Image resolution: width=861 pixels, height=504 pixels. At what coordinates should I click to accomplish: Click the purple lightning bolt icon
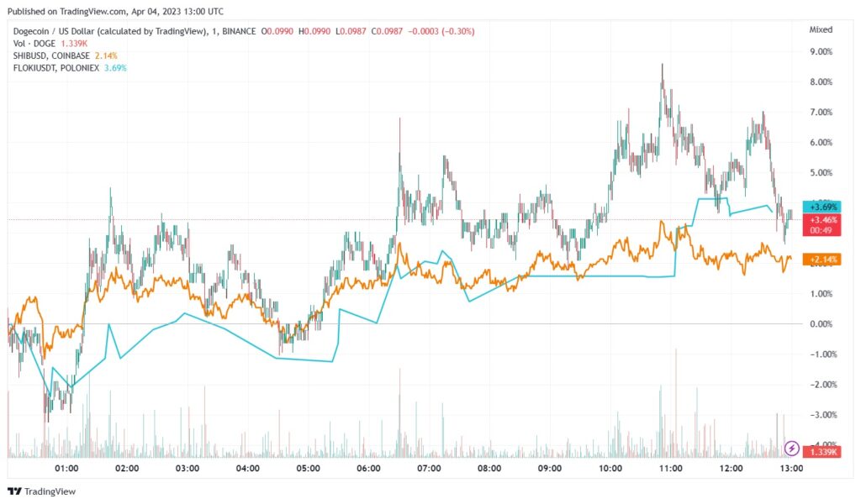click(791, 448)
